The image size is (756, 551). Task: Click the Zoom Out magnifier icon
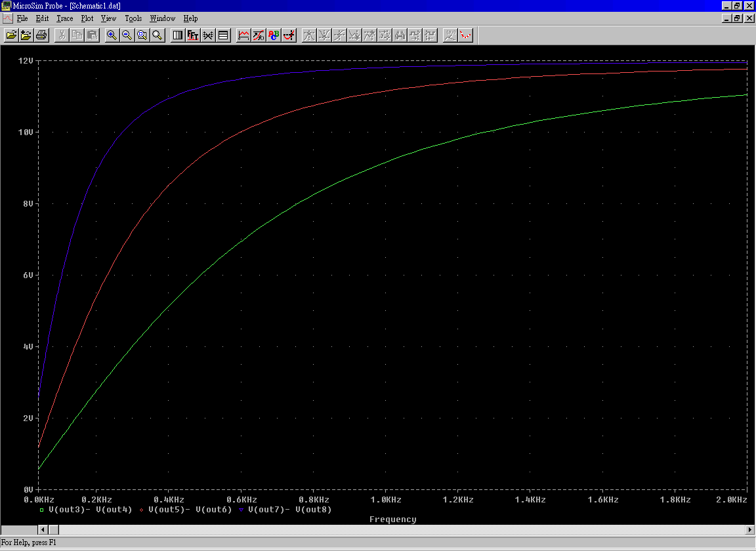click(127, 35)
